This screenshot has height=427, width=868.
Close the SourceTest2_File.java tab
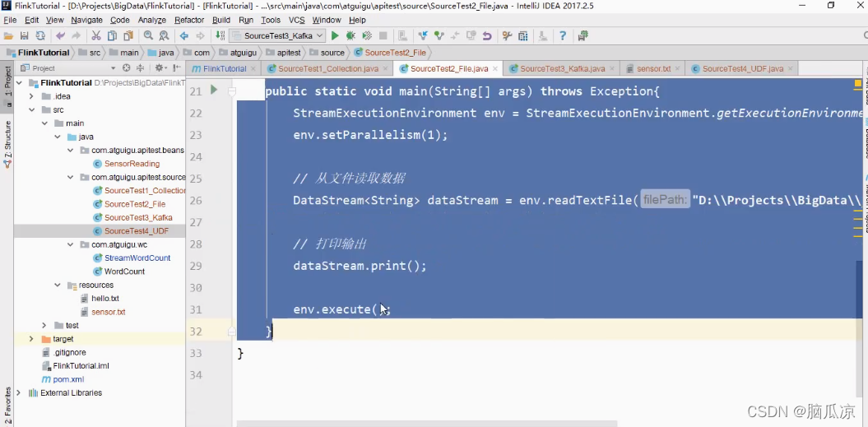[495, 69]
